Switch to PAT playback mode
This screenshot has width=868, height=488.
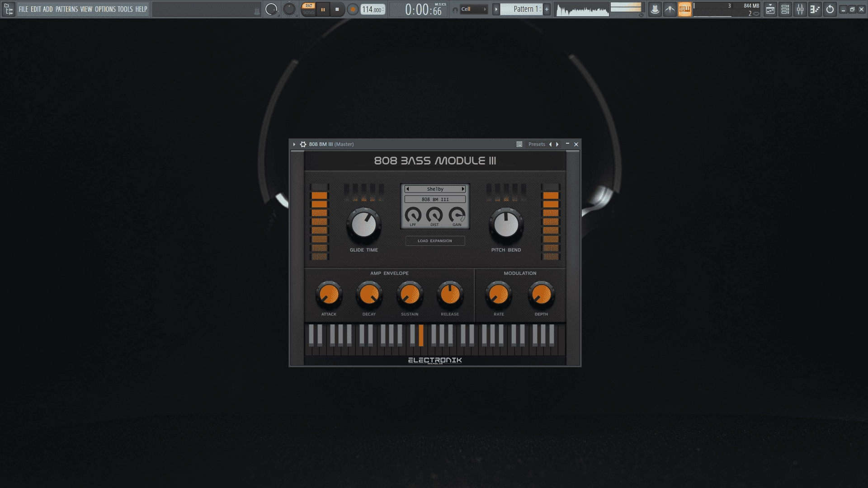309,6
